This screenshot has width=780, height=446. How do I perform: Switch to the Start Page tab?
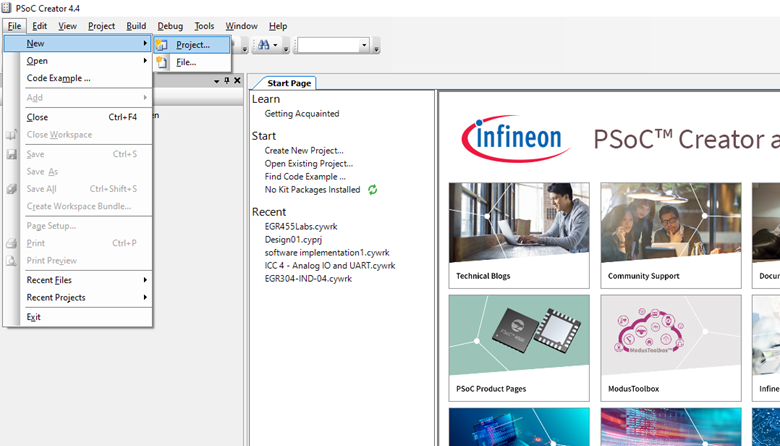tap(289, 83)
